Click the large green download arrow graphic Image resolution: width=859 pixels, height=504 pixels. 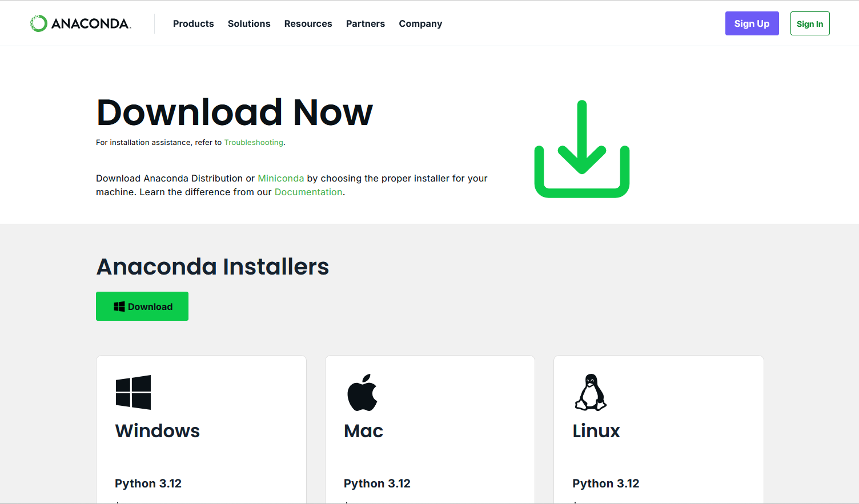coord(581,148)
